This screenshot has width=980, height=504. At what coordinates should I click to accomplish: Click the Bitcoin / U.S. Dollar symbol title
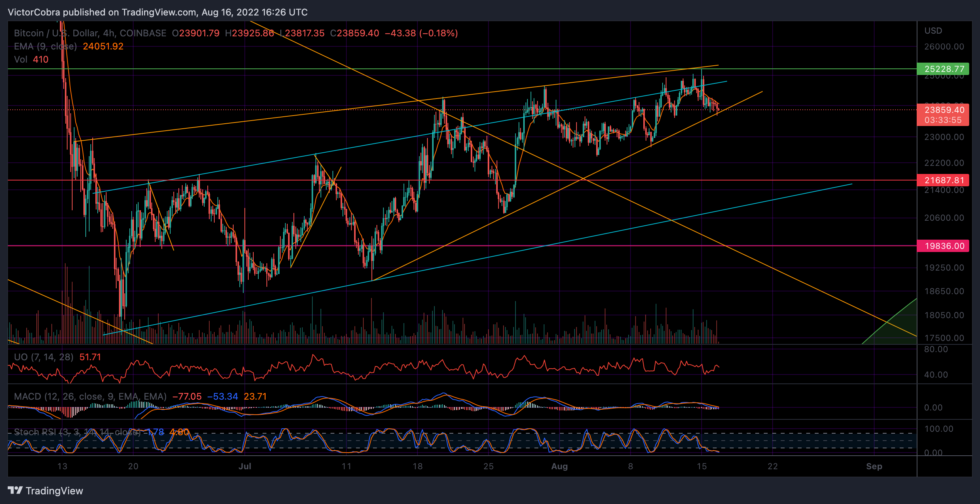90,33
